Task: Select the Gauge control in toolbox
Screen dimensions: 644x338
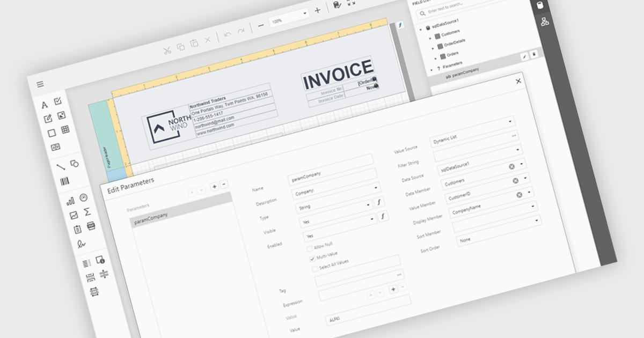Action: pos(83,197)
